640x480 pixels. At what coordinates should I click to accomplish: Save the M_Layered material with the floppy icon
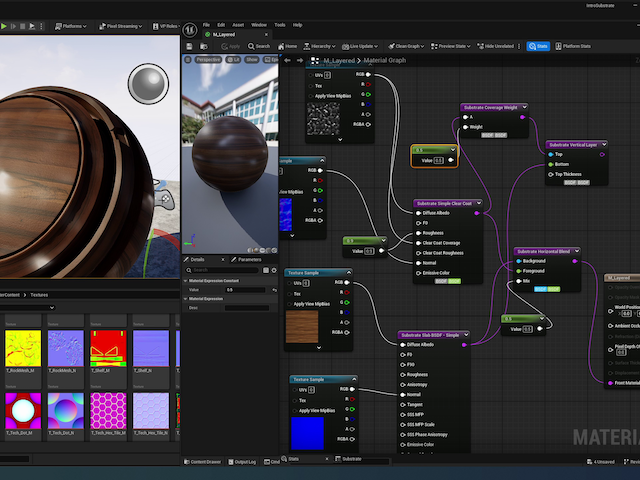[x=189, y=46]
